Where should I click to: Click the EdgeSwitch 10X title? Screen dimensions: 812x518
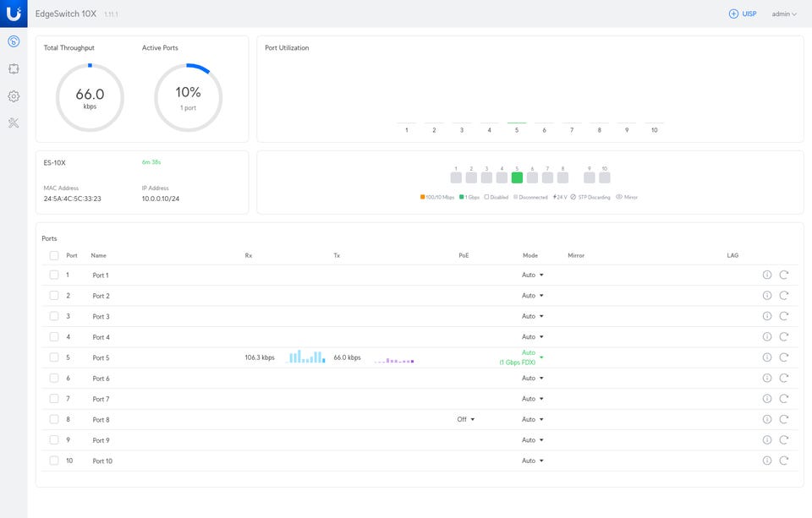tap(66, 14)
